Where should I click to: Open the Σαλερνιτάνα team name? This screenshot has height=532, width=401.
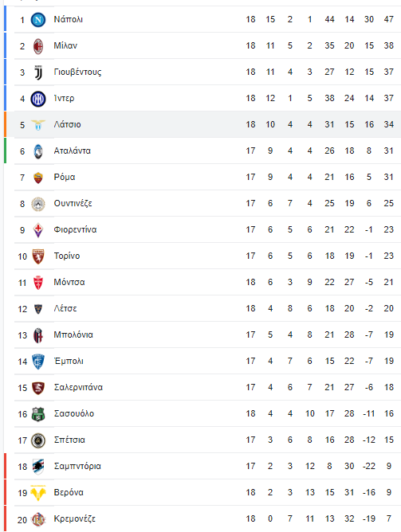(x=78, y=387)
